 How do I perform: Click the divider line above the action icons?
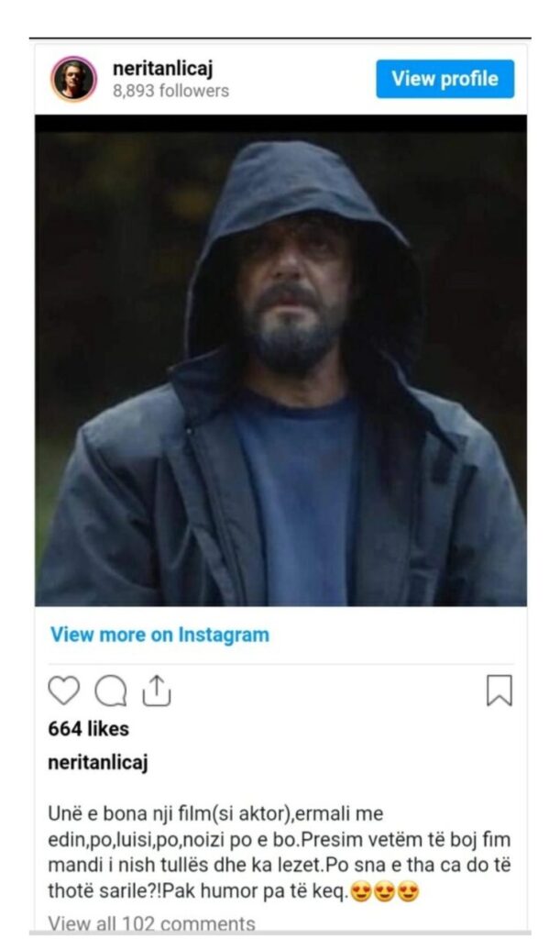(280, 664)
